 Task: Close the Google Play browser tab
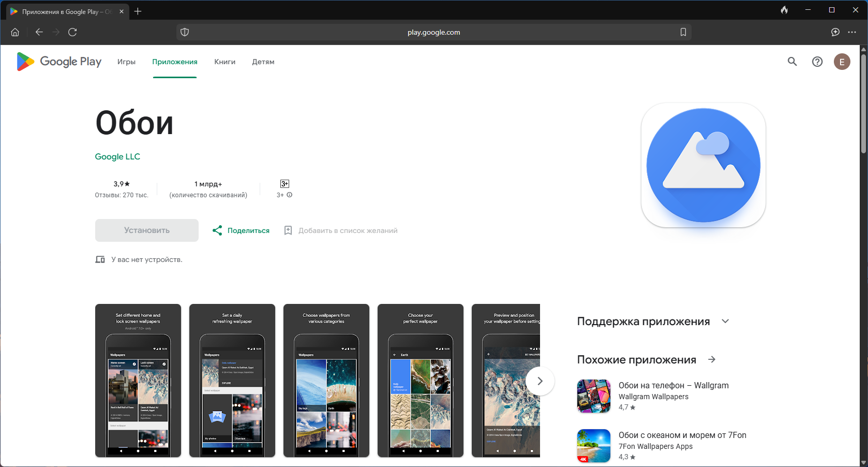[122, 11]
